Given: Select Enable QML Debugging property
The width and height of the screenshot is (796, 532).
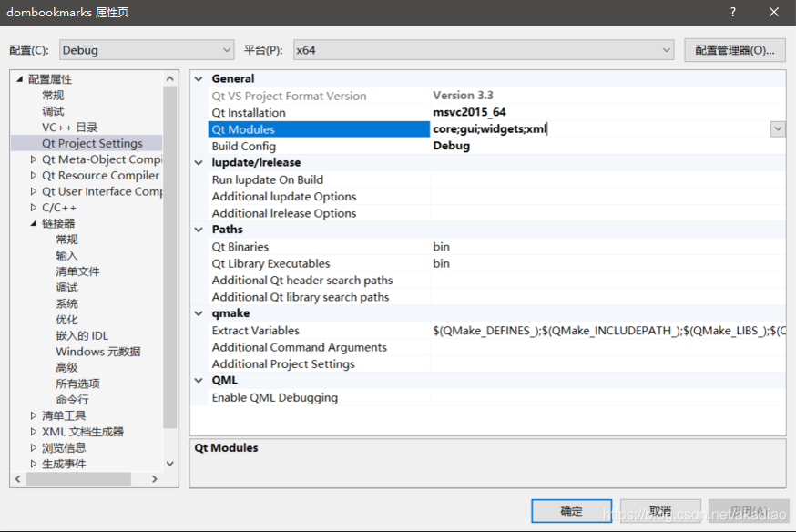Looking at the screenshot, I should pos(496,397).
